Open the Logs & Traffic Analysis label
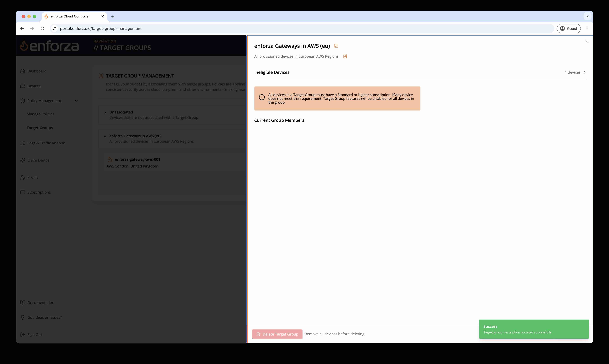The width and height of the screenshot is (609, 364). click(46, 143)
